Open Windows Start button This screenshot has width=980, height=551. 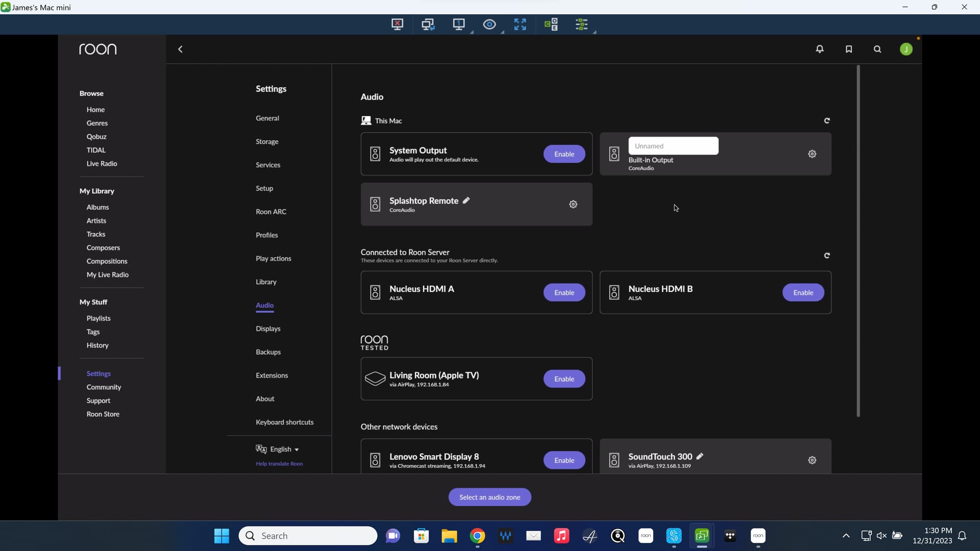[x=222, y=536]
